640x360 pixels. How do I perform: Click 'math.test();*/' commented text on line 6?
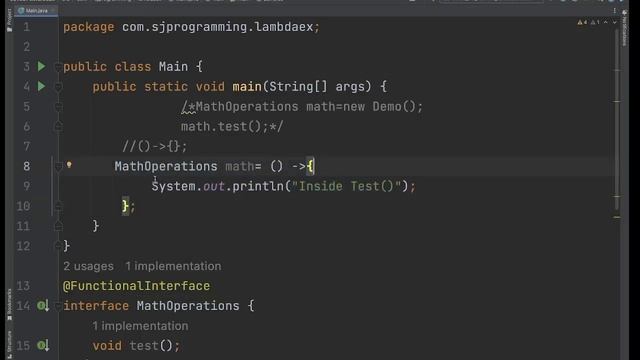coord(232,127)
